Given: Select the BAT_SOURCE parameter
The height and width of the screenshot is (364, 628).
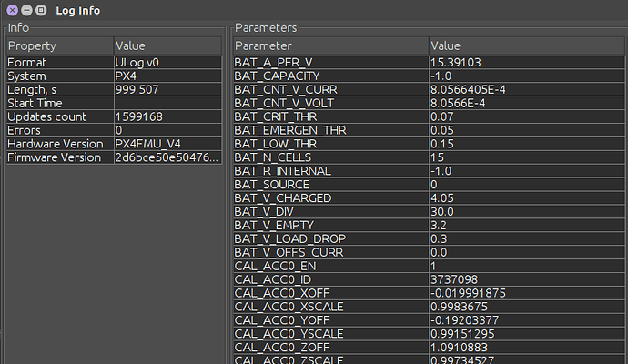Looking at the screenshot, I should coord(330,185).
